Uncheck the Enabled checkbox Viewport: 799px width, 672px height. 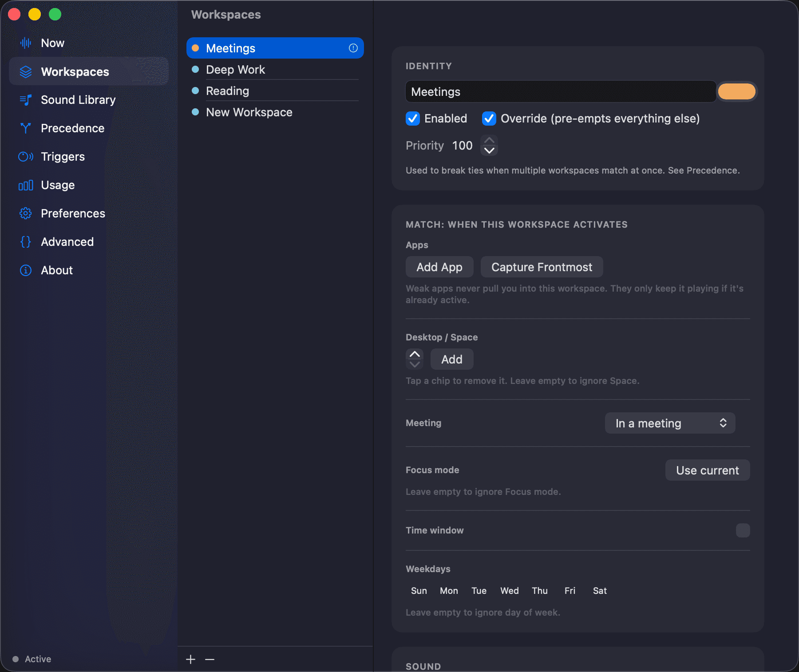(x=413, y=119)
